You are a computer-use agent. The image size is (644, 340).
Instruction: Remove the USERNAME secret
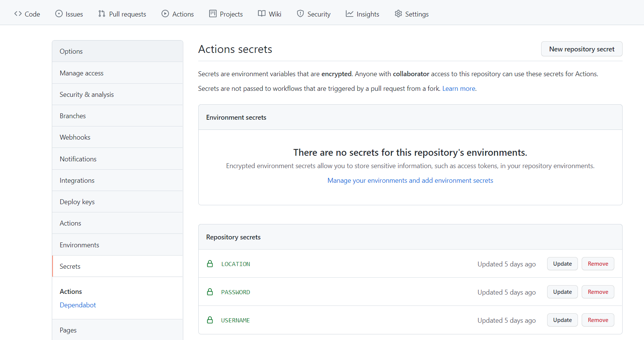pyautogui.click(x=598, y=320)
